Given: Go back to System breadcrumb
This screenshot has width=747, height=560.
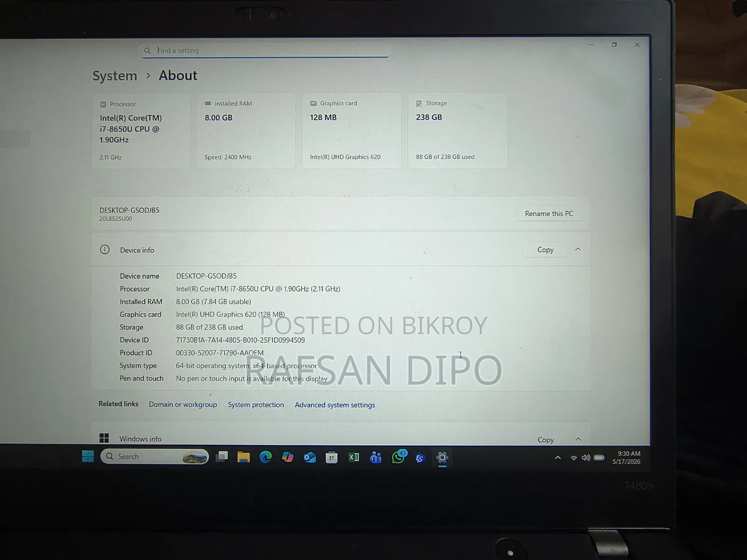Looking at the screenshot, I should tap(115, 76).
